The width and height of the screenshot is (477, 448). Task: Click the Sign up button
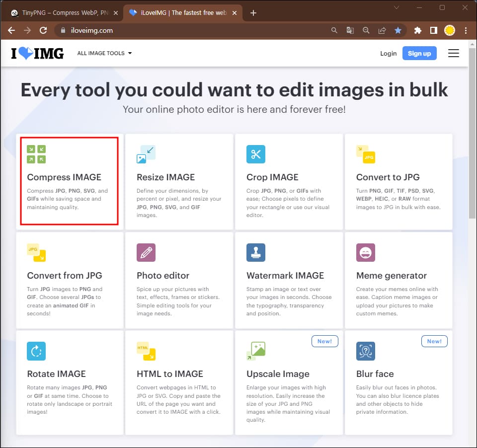point(419,53)
